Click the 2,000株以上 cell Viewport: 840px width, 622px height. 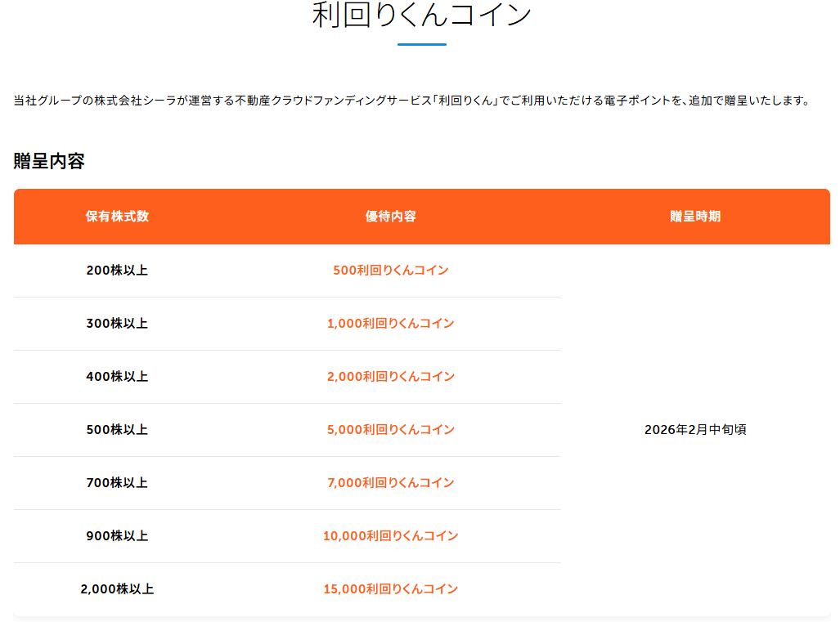point(117,588)
